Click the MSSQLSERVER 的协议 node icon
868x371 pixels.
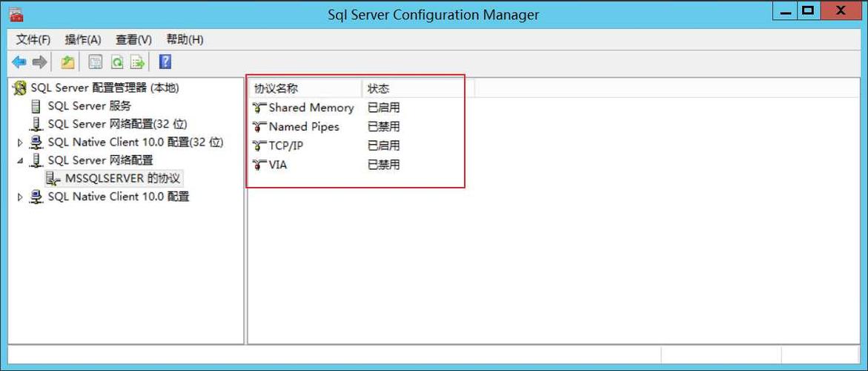coord(53,178)
